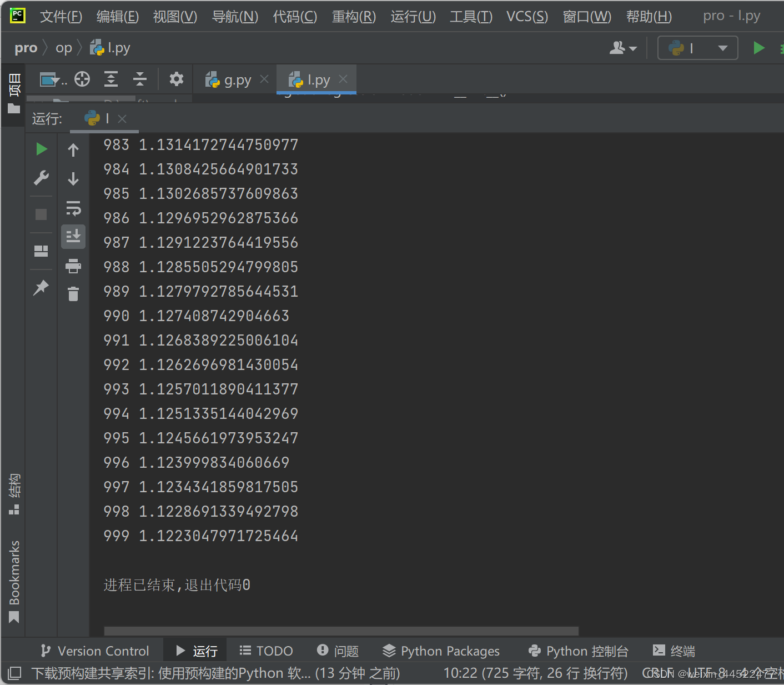The width and height of the screenshot is (784, 685).
Task: Open the project view selector dropdown
Action: [53, 80]
